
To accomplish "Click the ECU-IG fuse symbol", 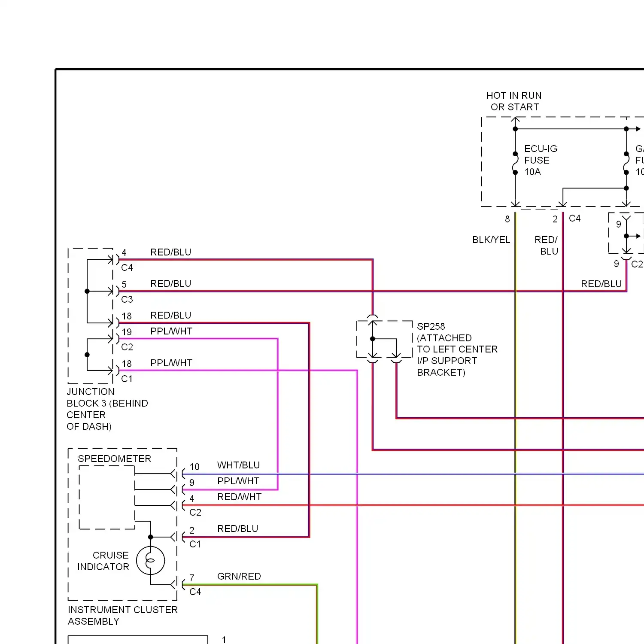I will coord(515,163).
